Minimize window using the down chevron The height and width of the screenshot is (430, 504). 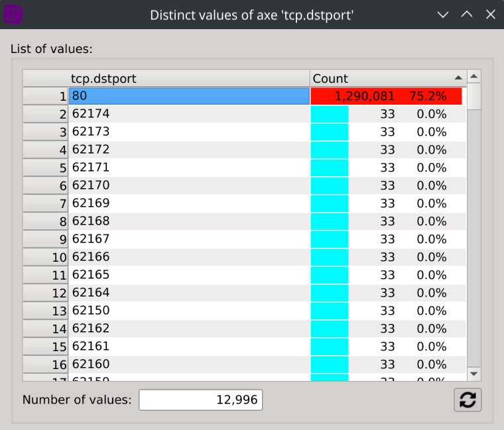click(443, 15)
